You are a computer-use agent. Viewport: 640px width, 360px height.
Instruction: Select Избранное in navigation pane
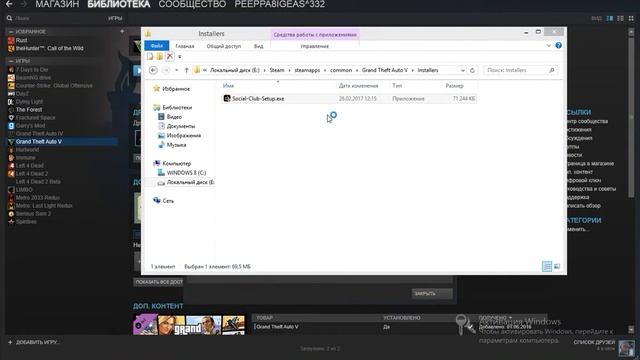171,89
